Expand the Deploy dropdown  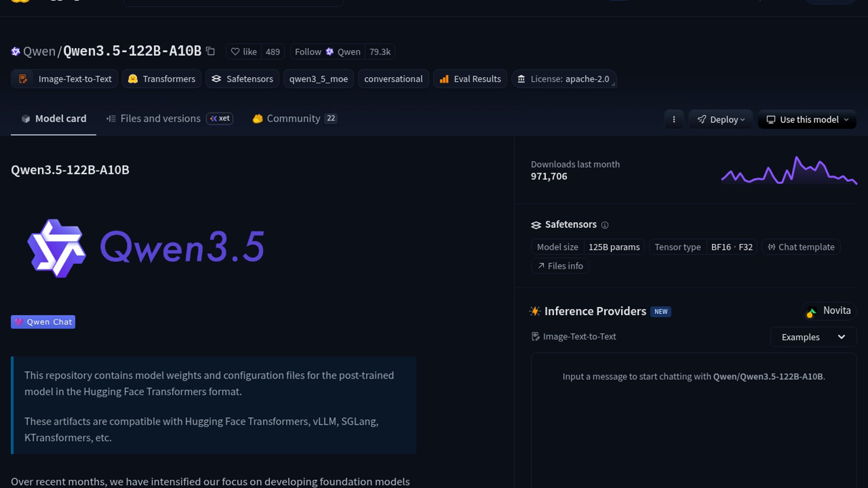click(721, 119)
